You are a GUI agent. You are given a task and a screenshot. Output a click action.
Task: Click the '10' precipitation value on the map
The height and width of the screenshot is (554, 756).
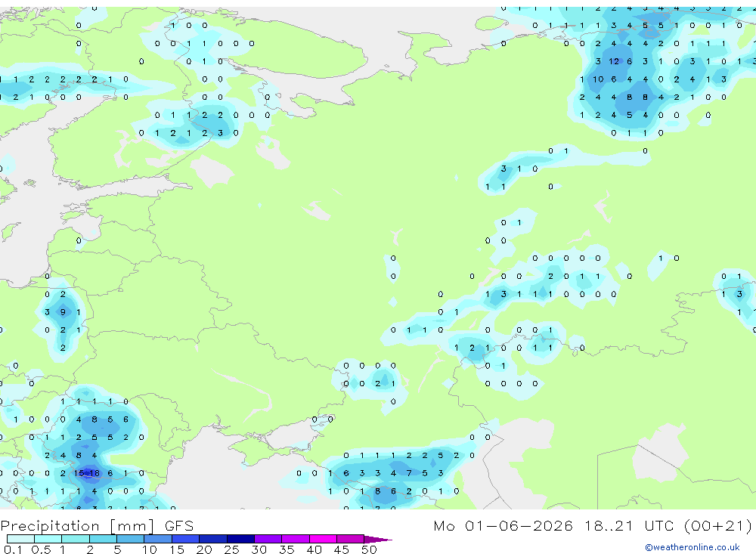(598, 79)
